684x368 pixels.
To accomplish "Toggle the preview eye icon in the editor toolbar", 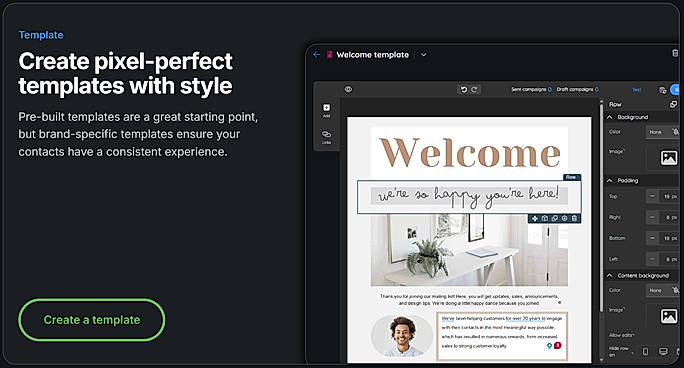I will click(x=348, y=89).
